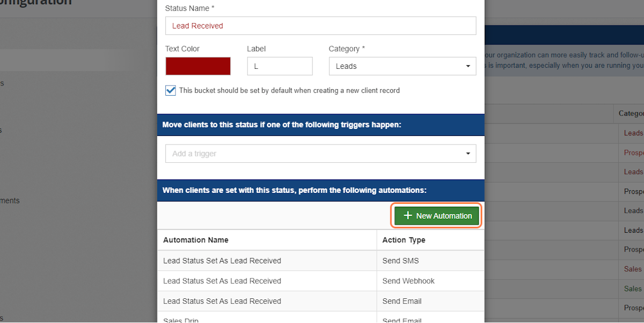
Task: Click the checkmark in default bucket checkbox
Action: click(x=171, y=90)
